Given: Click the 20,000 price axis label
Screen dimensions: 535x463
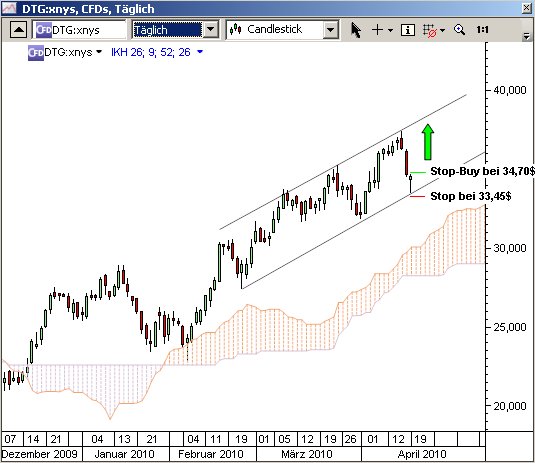Looking at the screenshot, I should (509, 406).
